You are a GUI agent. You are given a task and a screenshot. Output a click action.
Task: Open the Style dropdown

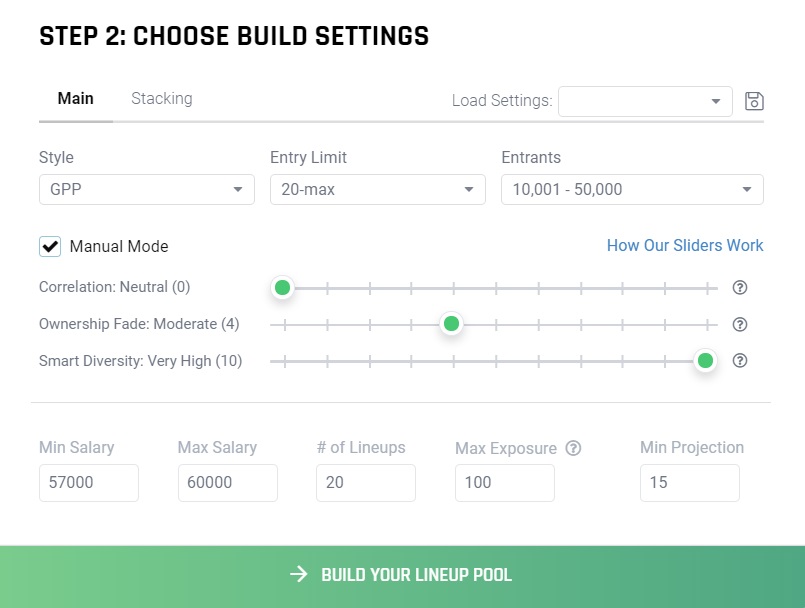(146, 189)
